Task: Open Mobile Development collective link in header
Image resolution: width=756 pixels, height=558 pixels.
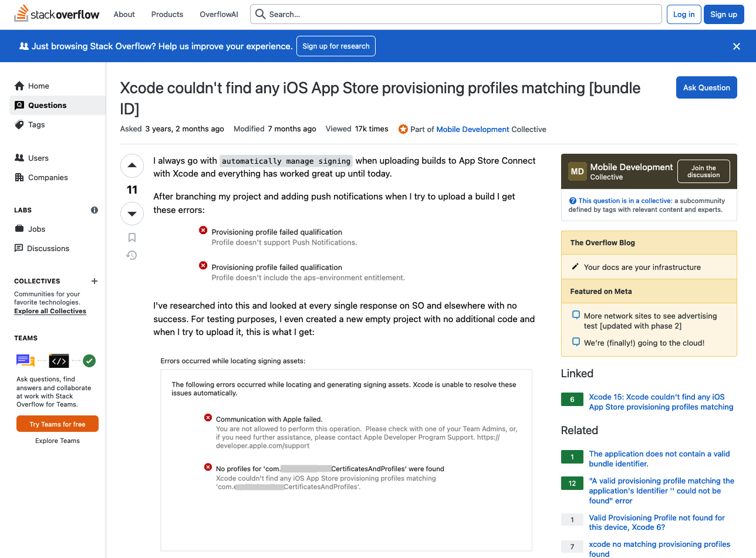Action: tap(473, 129)
